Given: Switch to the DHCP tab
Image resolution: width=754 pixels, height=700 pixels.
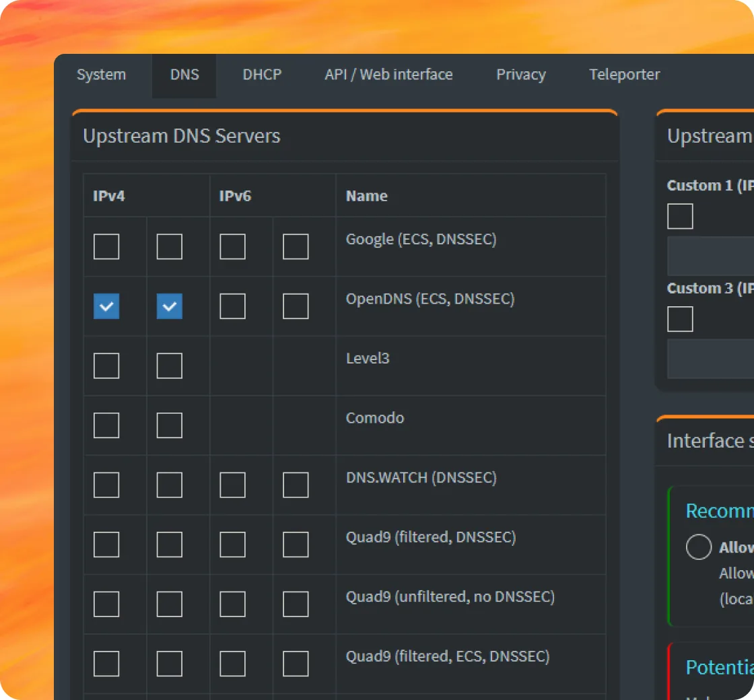Looking at the screenshot, I should click(x=262, y=75).
